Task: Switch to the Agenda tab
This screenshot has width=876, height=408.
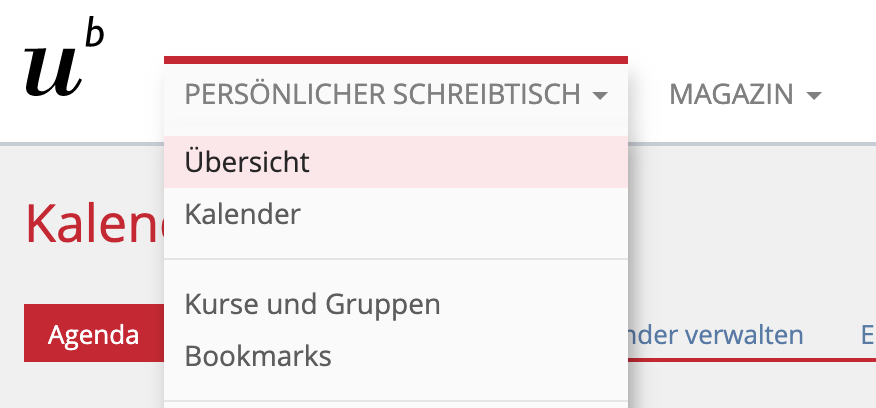Action: pyautogui.click(x=93, y=334)
